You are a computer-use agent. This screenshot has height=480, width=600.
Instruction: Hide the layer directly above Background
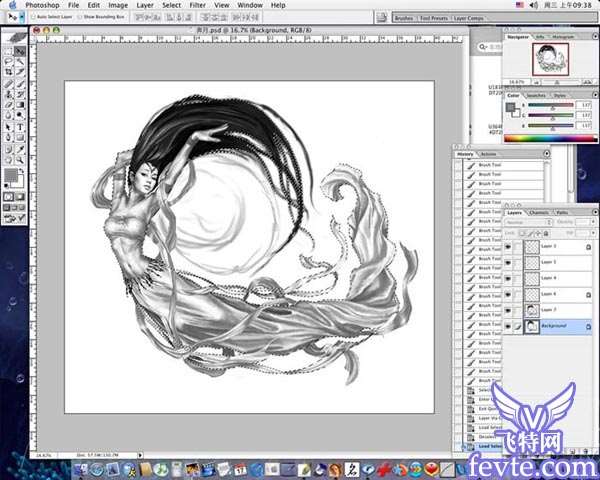point(508,310)
